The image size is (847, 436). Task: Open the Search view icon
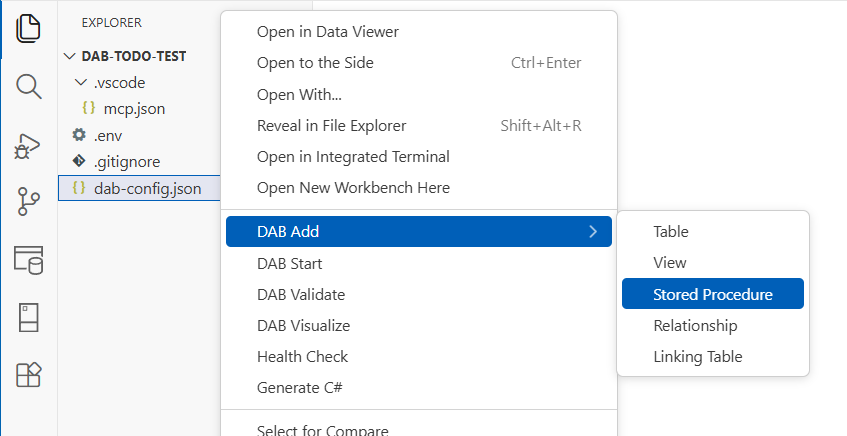pyautogui.click(x=28, y=86)
